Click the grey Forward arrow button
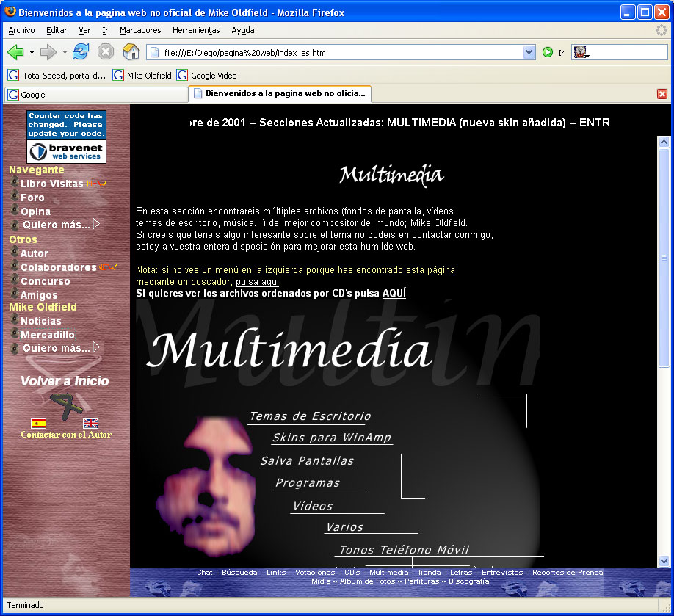The image size is (674, 616). [x=48, y=52]
